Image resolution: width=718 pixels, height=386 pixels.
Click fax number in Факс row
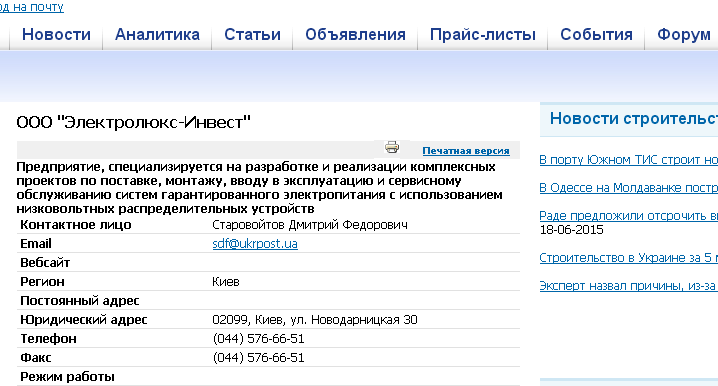click(x=258, y=358)
